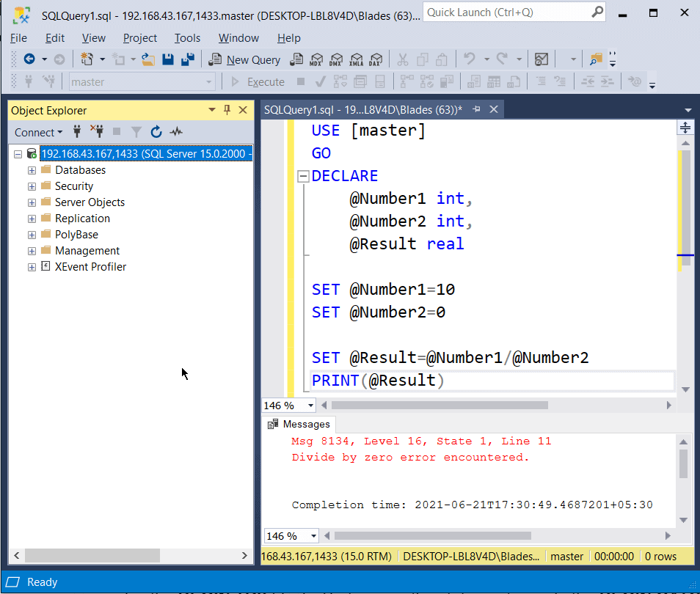Disconnect the server in Object Explorer
Viewport: 700px width, 594px height.
pyautogui.click(x=96, y=132)
